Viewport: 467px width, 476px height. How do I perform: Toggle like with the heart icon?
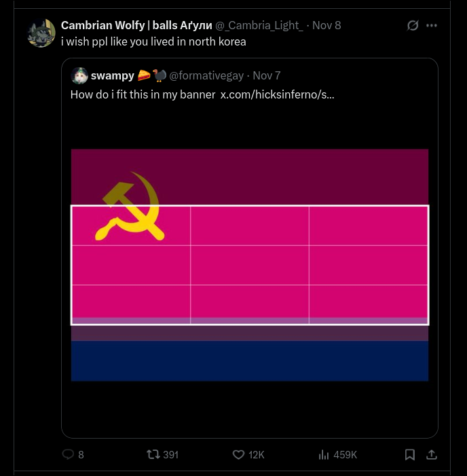tap(238, 454)
